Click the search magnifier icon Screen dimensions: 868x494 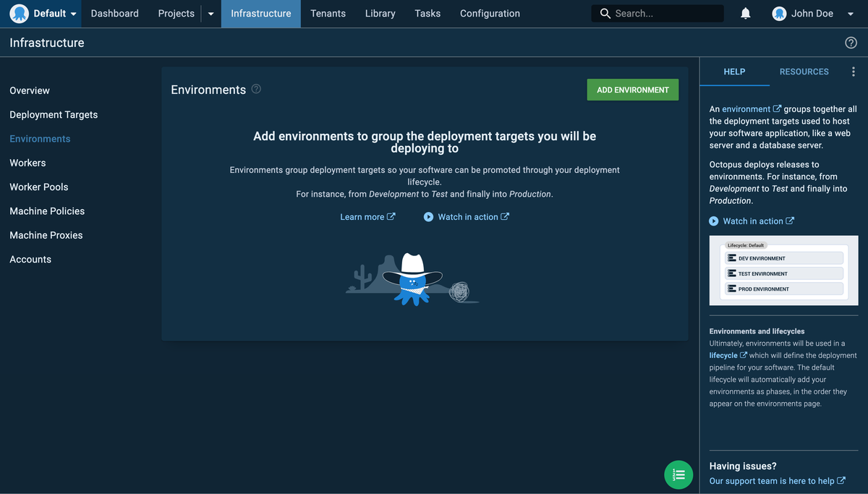pos(605,12)
